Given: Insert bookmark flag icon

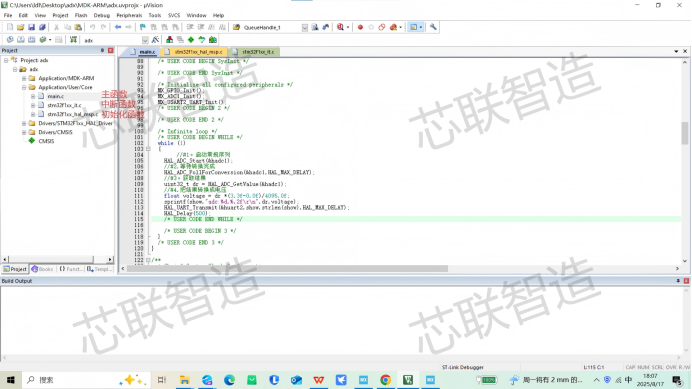Looking at the screenshot, I should pyautogui.click(x=143, y=27).
